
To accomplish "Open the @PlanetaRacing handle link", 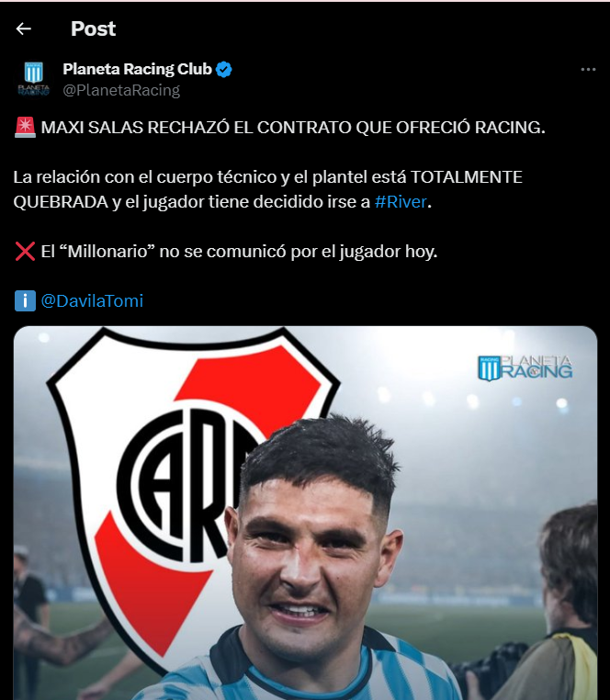I will click(121, 90).
